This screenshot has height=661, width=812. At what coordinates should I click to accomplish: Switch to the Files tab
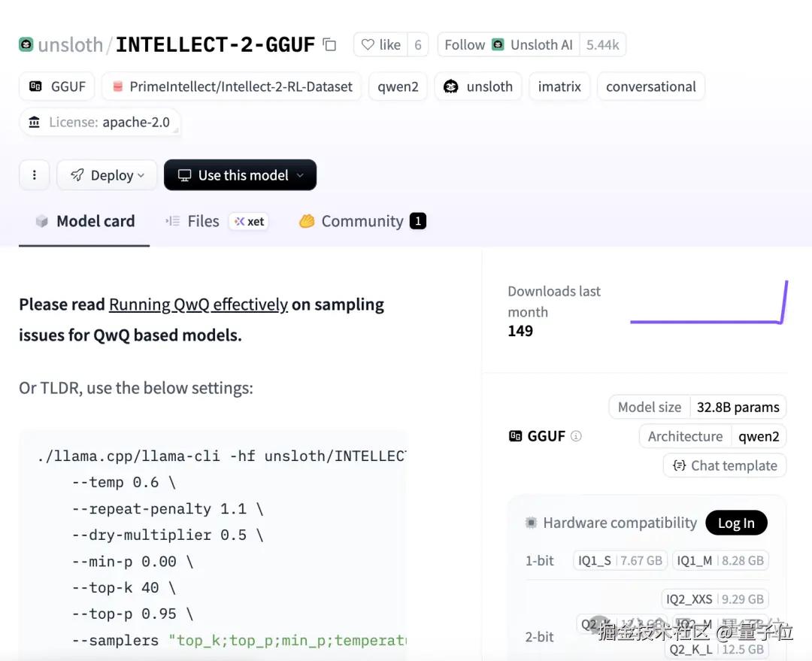[203, 221]
